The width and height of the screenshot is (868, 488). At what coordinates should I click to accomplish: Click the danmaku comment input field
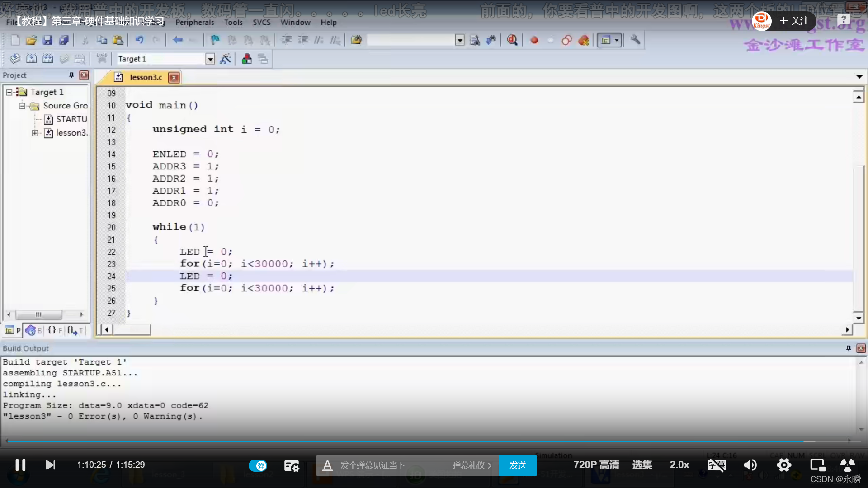398,465
